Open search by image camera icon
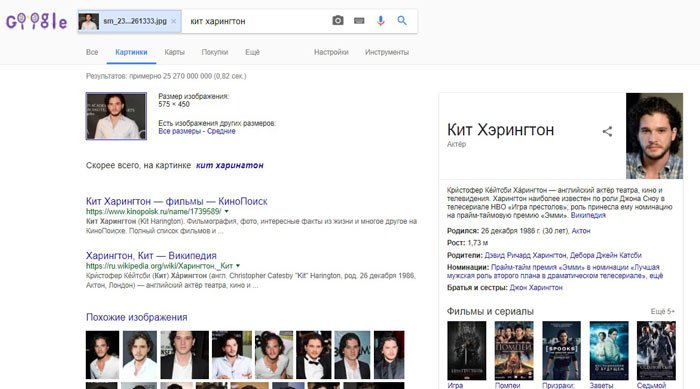 click(338, 21)
